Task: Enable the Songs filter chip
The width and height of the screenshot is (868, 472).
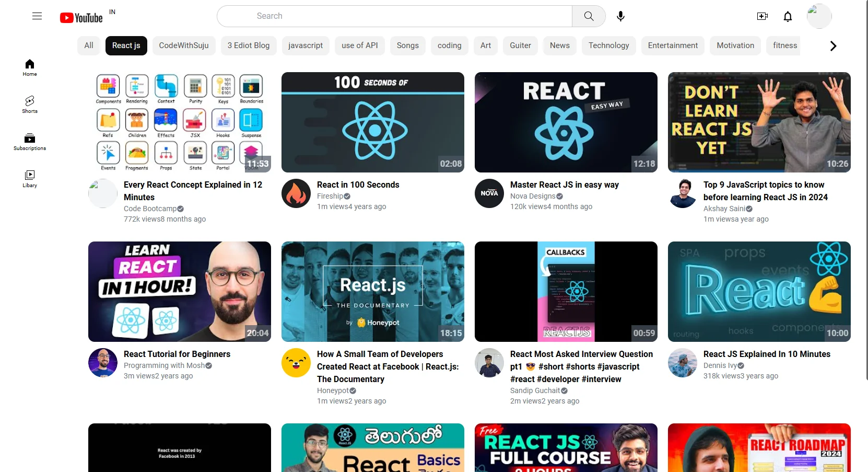Action: (407, 45)
